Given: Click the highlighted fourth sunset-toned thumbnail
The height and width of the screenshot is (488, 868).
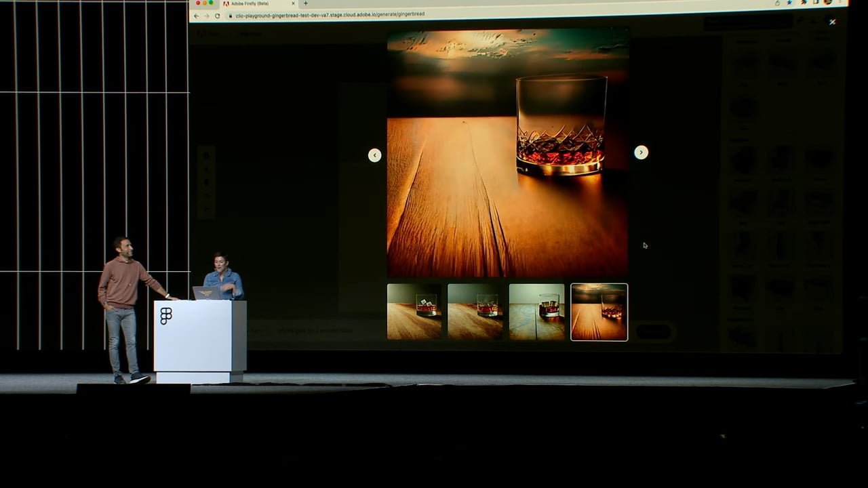Looking at the screenshot, I should click(599, 312).
